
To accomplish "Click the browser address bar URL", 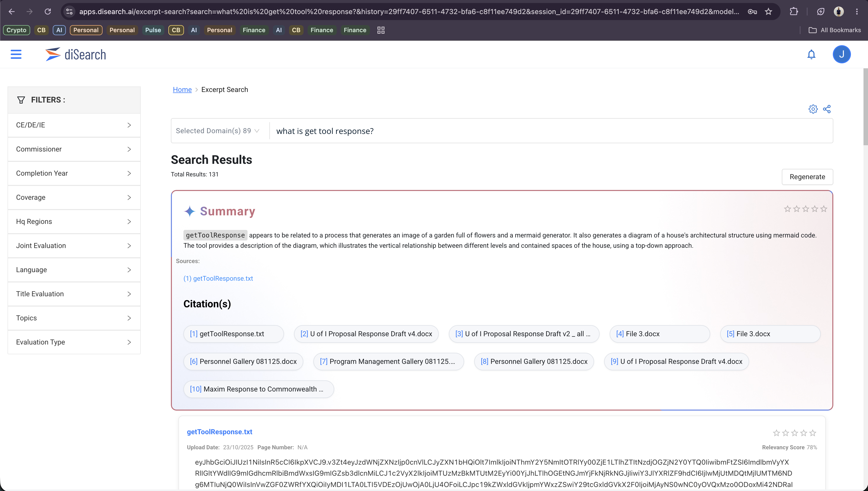I will (x=409, y=12).
